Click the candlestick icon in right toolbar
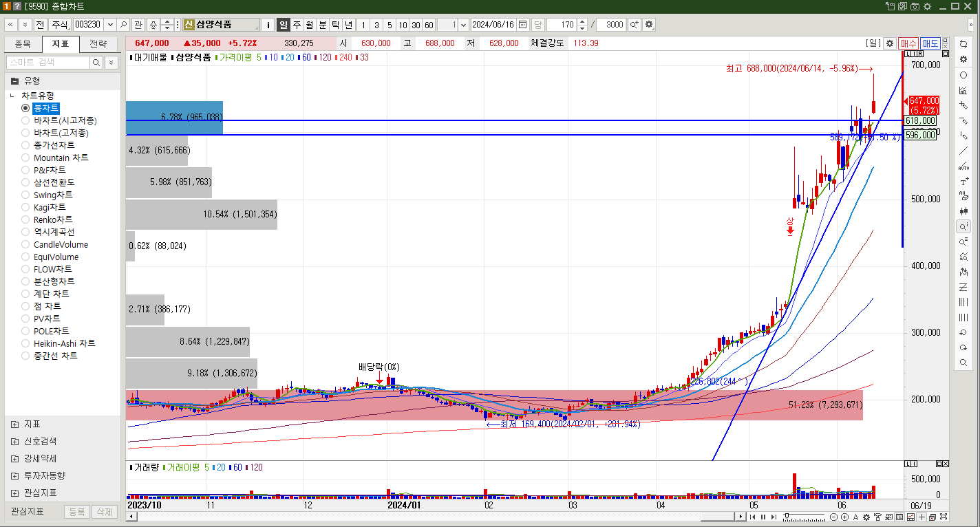980x527 pixels. coord(963,211)
